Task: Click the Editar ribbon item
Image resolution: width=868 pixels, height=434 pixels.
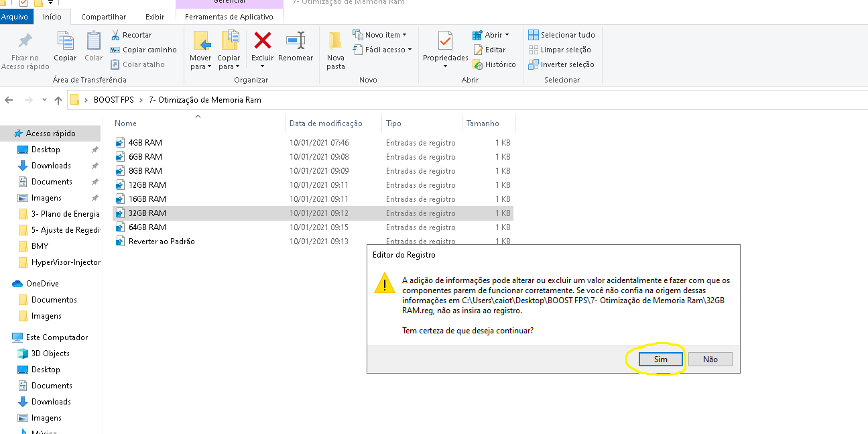Action: 489,50
